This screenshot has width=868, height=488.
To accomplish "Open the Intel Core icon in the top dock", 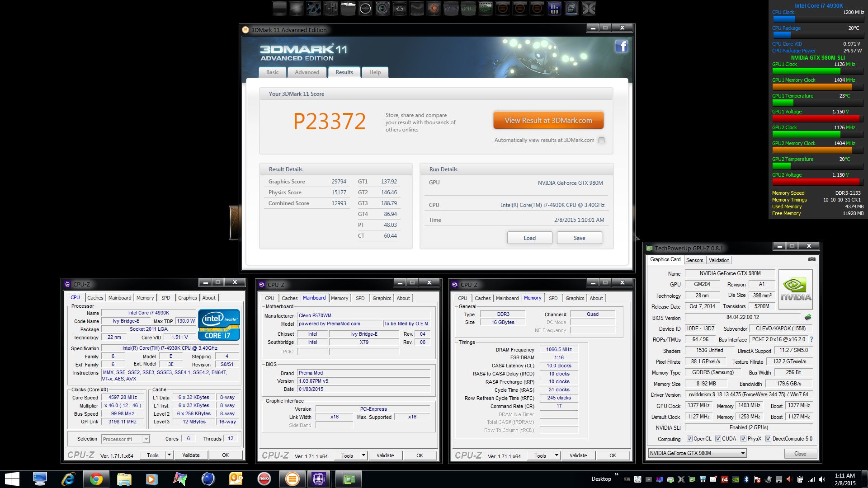I will pos(571,8).
